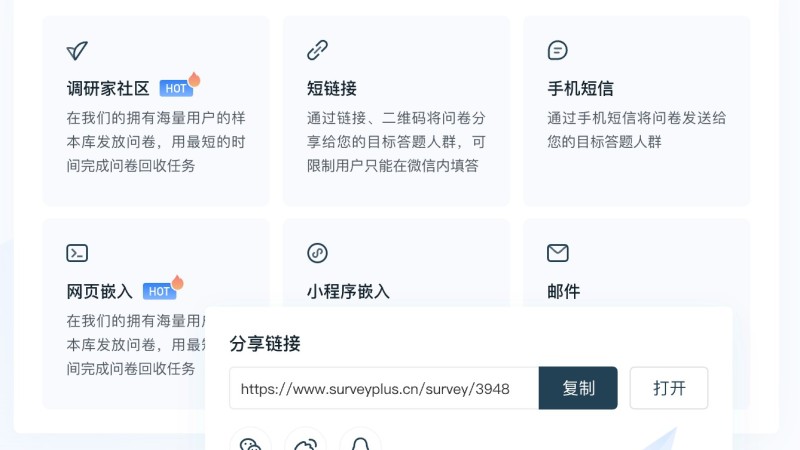Click the chain link icon above 短链接
Image resolution: width=800 pixels, height=450 pixels.
[317, 50]
